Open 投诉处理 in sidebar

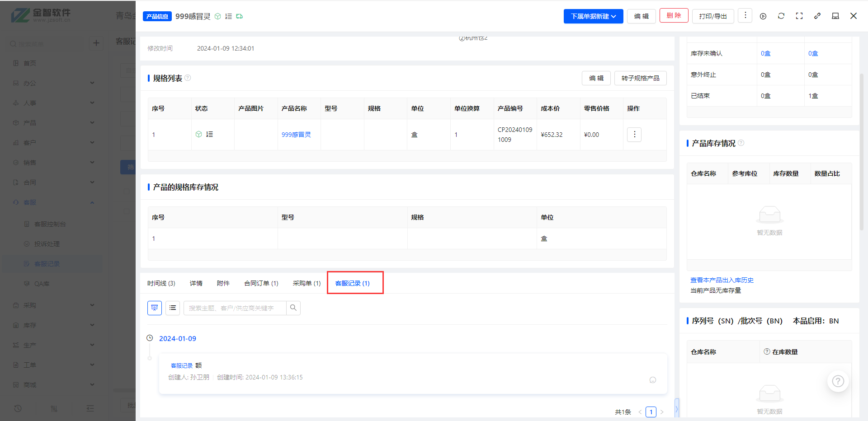tap(47, 244)
